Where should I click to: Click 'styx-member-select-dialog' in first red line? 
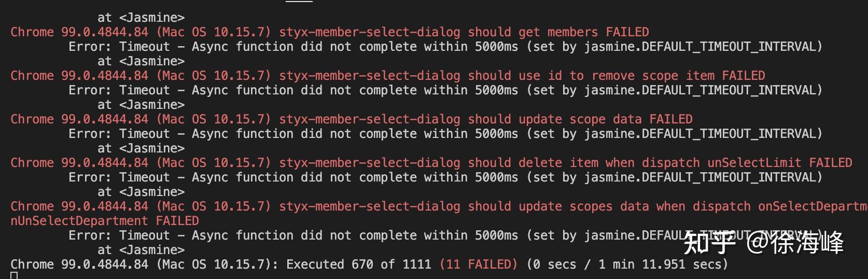pos(370,32)
